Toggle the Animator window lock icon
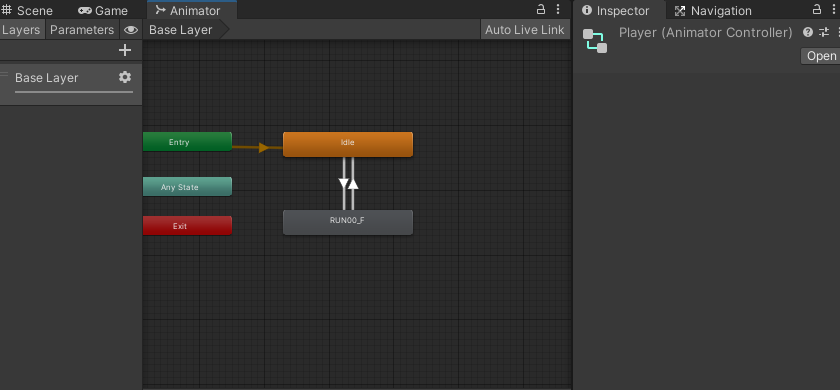Image resolution: width=840 pixels, height=390 pixels. 541,9
